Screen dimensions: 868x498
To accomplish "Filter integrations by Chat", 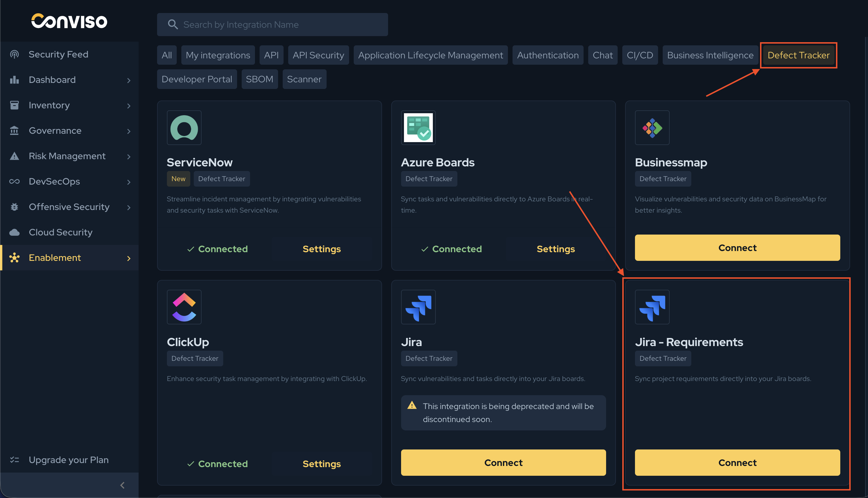I will click(603, 55).
